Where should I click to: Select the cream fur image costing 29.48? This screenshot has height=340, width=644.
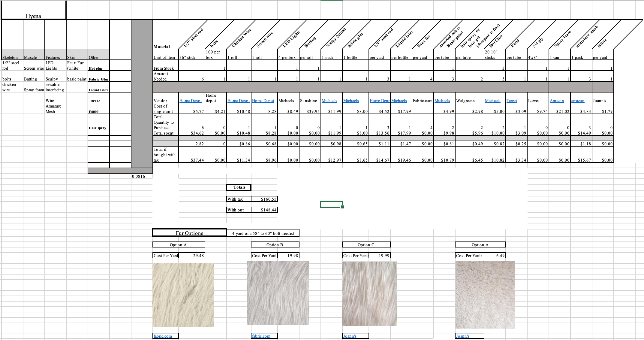(x=183, y=295)
